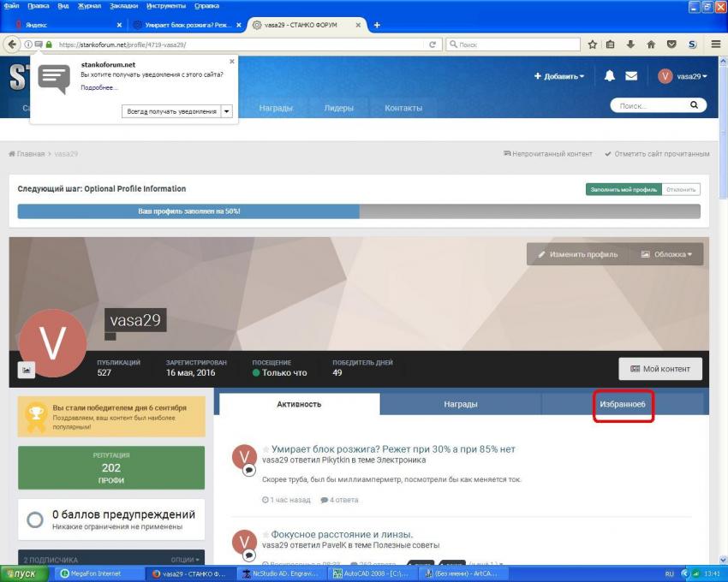Switch to the 'Избранное' tab

[x=623, y=404]
